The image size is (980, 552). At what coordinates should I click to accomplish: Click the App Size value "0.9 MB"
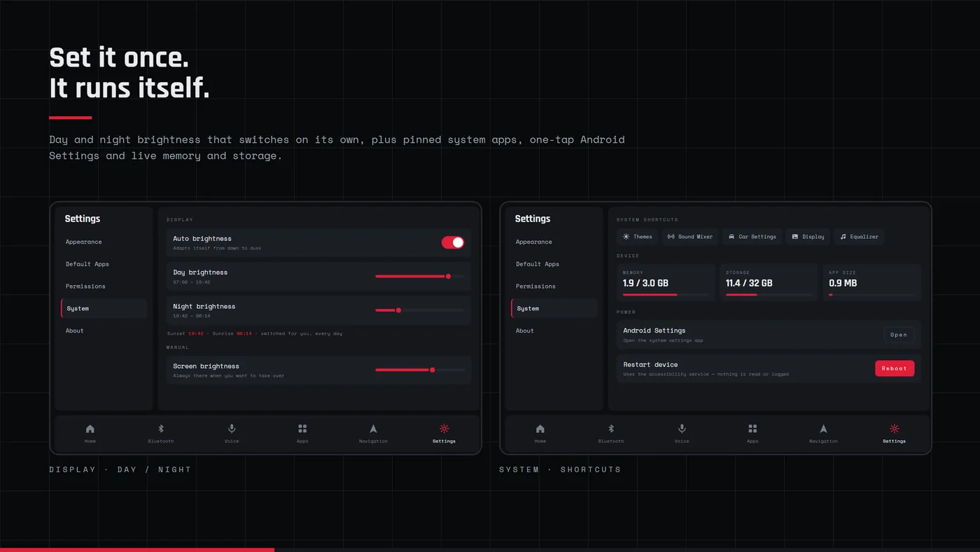click(843, 284)
